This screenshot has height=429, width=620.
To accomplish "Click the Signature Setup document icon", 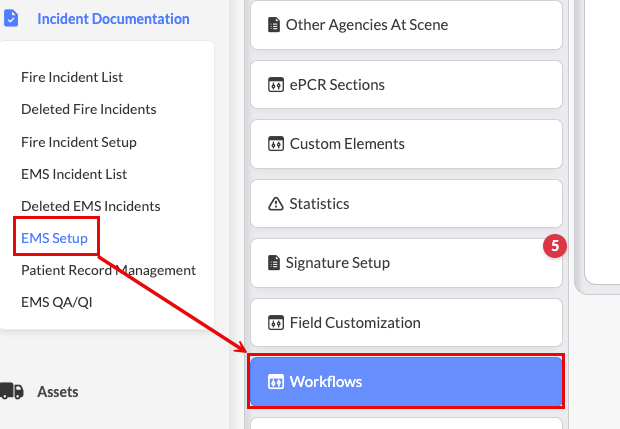I will pos(274,263).
